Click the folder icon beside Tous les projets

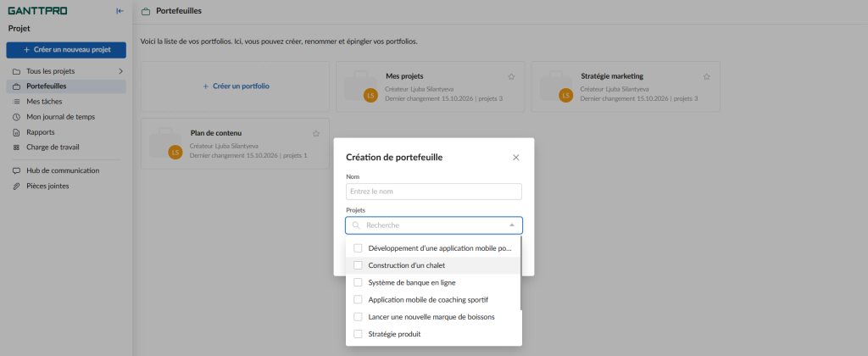pos(16,71)
